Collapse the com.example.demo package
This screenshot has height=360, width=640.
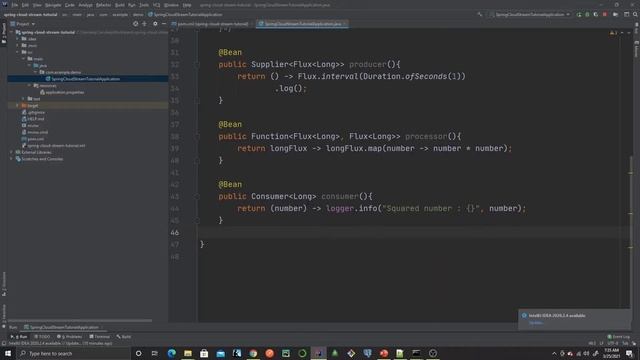click(x=36, y=72)
